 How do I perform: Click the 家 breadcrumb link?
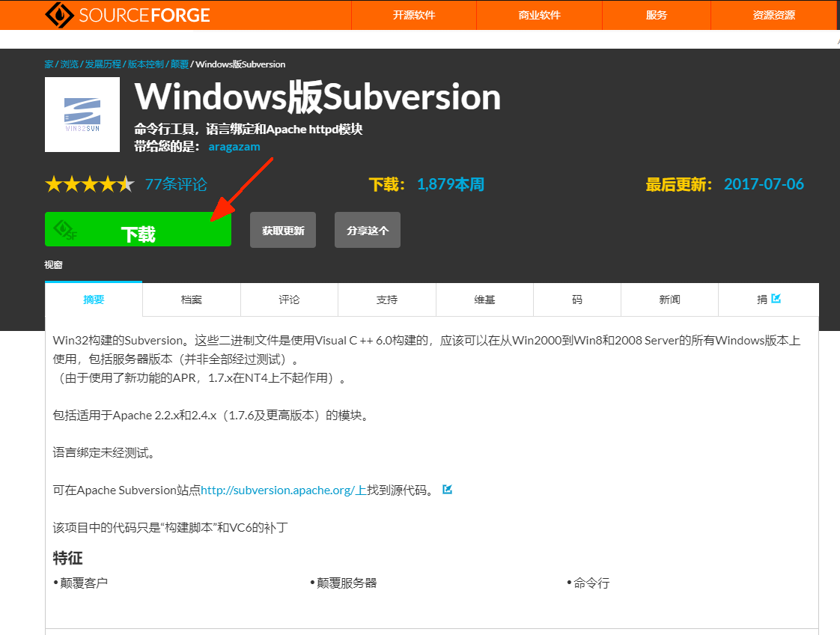(49, 64)
